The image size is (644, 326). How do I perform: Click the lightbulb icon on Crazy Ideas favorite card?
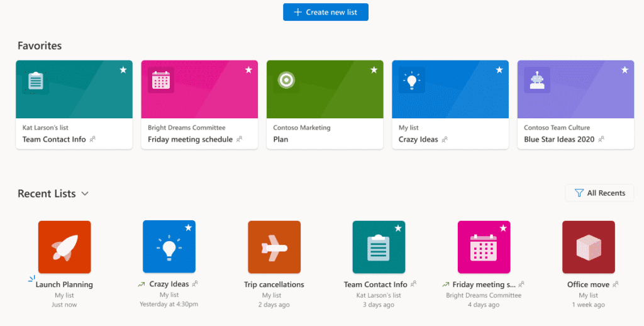(x=411, y=81)
